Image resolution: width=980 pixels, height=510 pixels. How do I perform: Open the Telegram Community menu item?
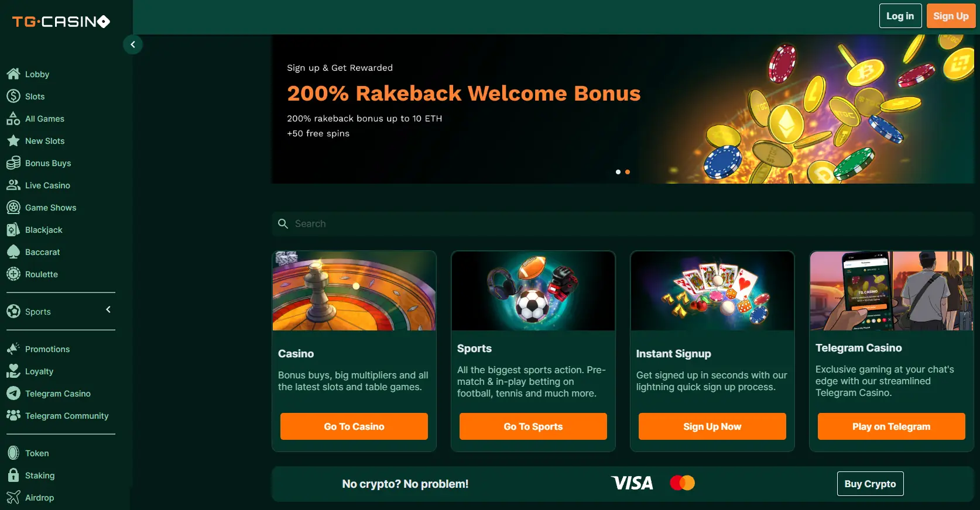[66, 415]
